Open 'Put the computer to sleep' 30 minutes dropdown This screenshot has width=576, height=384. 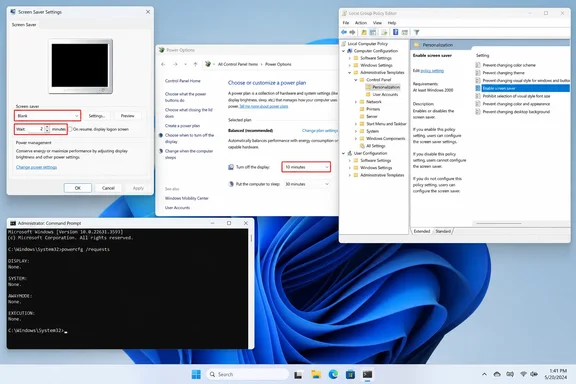click(x=306, y=184)
